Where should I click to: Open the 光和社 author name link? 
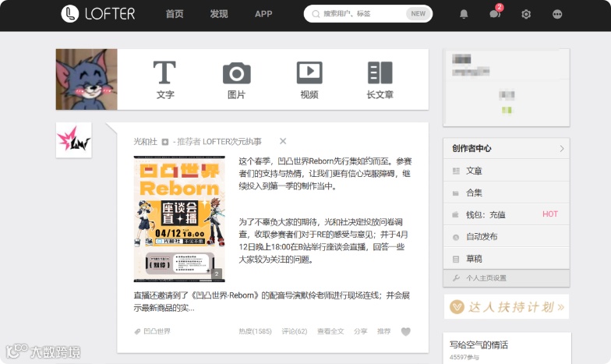click(145, 142)
